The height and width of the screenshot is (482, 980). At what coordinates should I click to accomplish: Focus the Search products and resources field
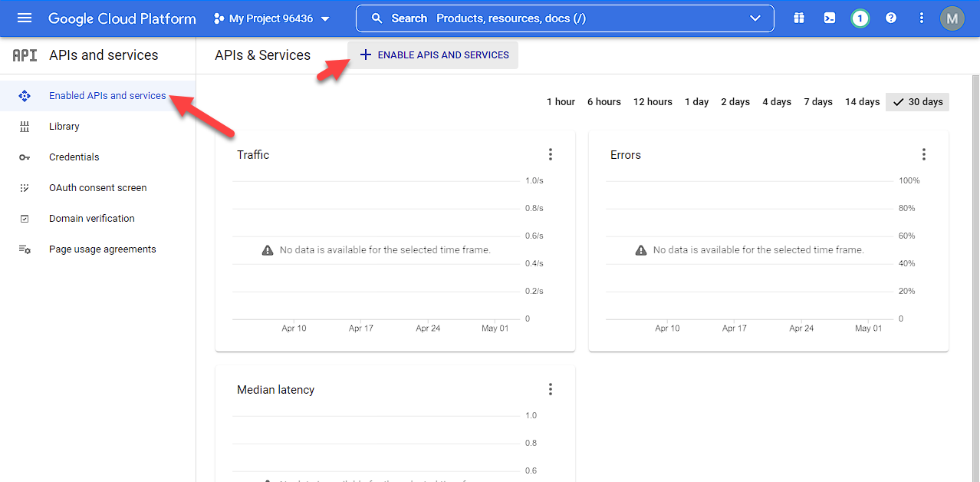pos(564,18)
